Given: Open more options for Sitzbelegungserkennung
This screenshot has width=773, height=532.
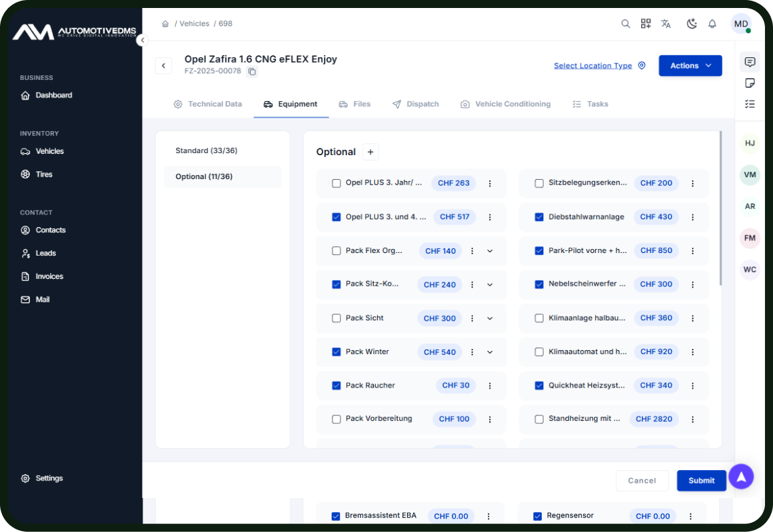Looking at the screenshot, I should tap(692, 183).
